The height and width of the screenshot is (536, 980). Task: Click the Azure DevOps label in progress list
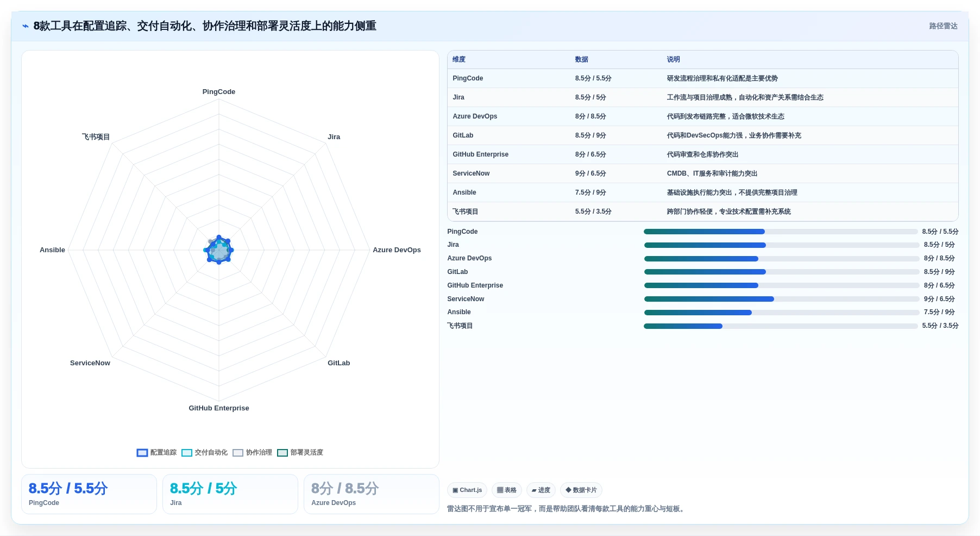(x=469, y=258)
